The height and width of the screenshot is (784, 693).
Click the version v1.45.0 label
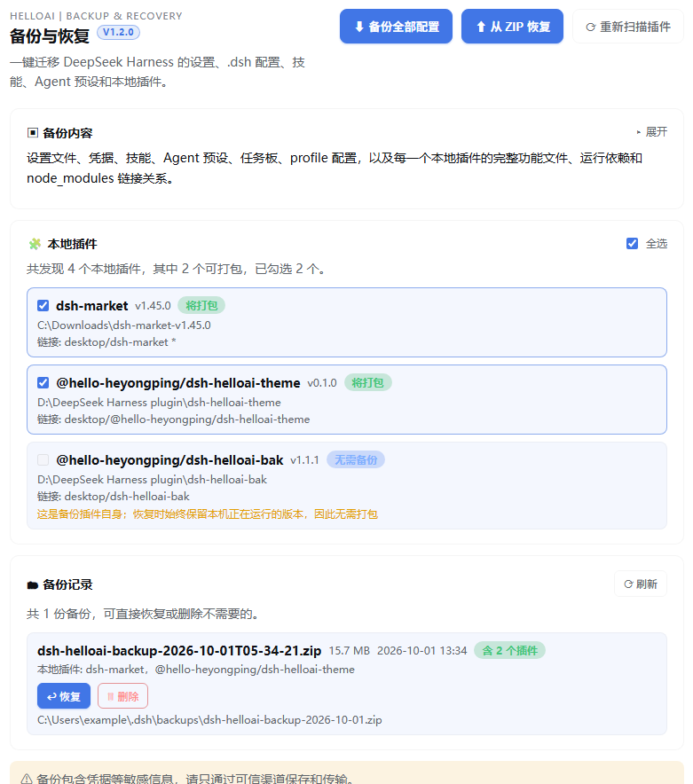[x=154, y=306]
